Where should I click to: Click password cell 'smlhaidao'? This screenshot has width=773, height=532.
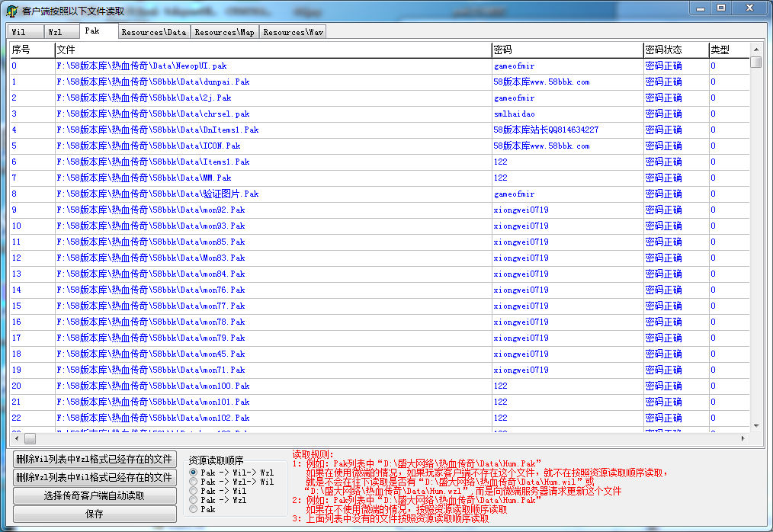tap(514, 114)
